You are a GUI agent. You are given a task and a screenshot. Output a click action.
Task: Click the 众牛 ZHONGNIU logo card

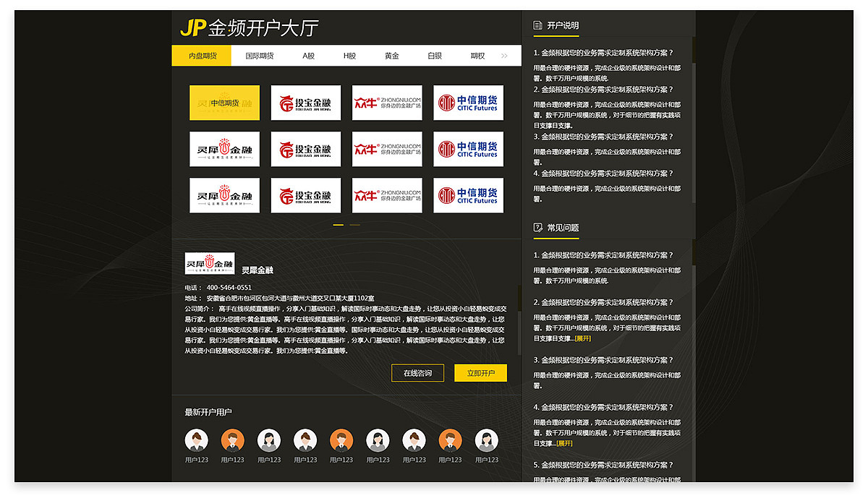386,102
